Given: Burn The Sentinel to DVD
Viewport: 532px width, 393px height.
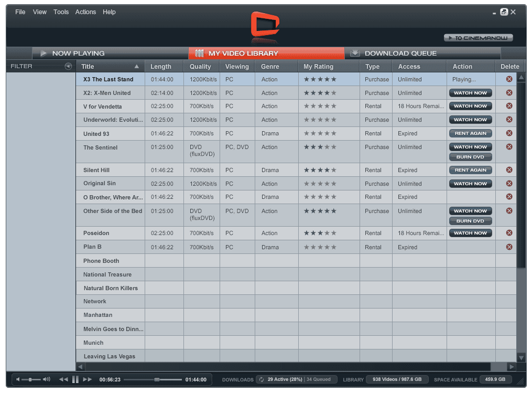Looking at the screenshot, I should 470,157.
